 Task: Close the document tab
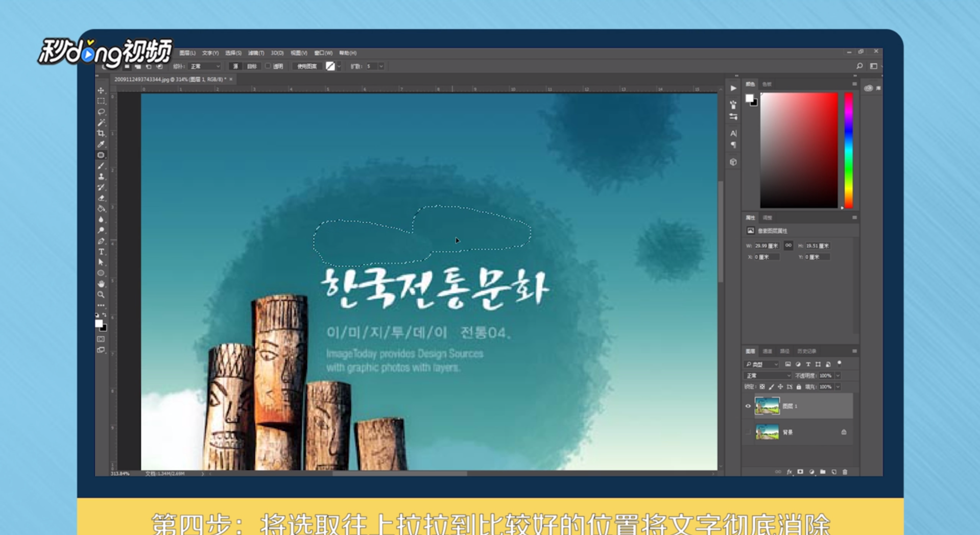point(231,79)
